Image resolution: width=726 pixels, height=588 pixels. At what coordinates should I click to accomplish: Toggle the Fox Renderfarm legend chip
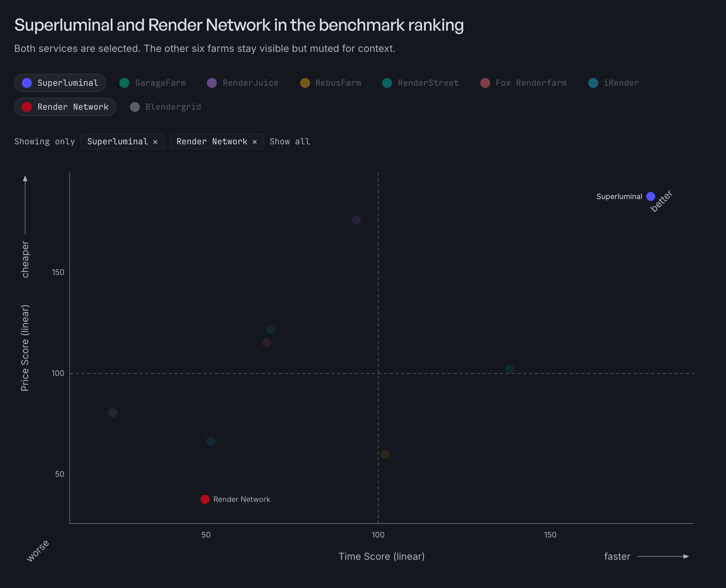click(524, 83)
